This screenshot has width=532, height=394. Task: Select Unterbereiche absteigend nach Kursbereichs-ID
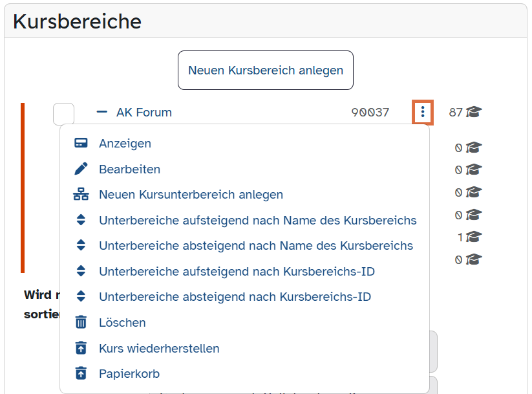pos(235,297)
